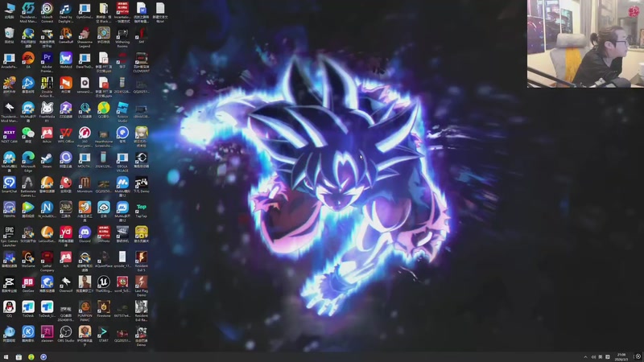Launch the EBOLA VILLAGE shortcut
Image resolution: width=644 pixels, height=362 pixels.
click(x=122, y=162)
